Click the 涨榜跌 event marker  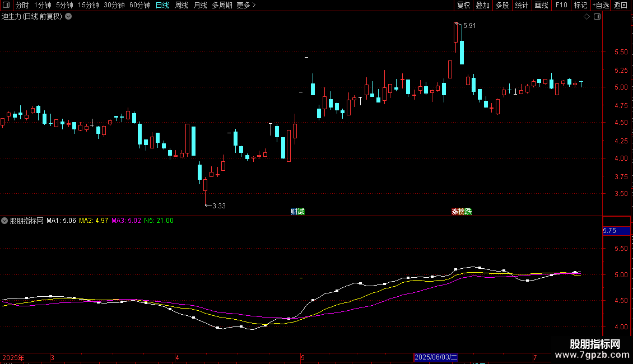[x=462, y=212]
